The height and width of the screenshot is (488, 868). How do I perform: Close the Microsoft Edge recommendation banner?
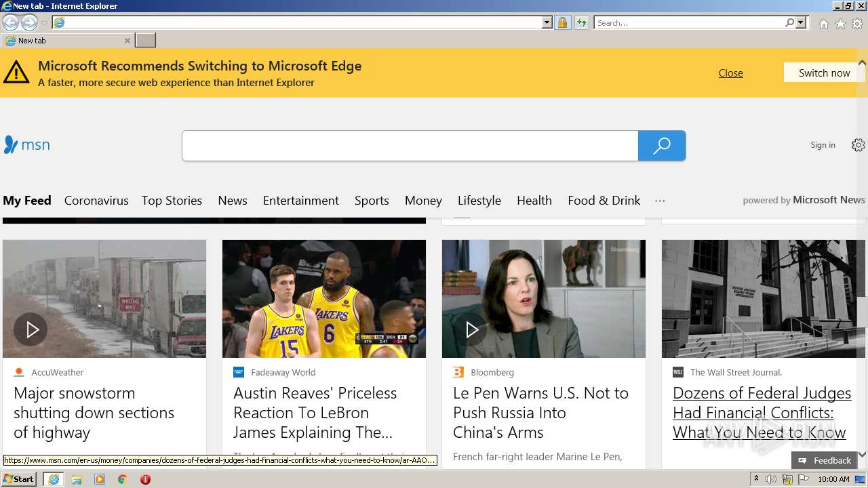(730, 73)
